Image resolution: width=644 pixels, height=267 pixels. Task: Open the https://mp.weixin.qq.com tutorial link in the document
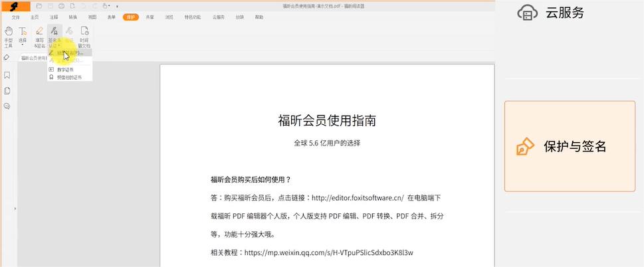coord(328,252)
